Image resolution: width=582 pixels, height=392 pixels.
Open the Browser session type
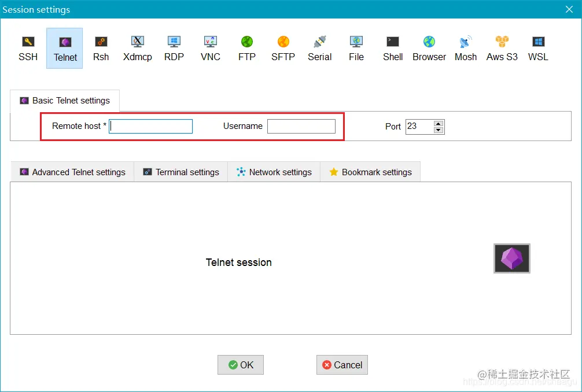pos(429,49)
